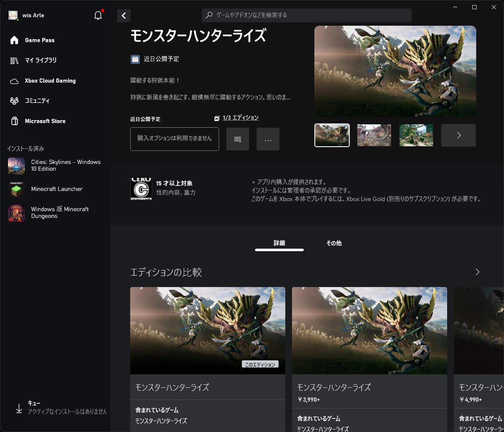504x432 pixels.
Task: Open Cities: Skylines from installed games
Action: point(66,165)
